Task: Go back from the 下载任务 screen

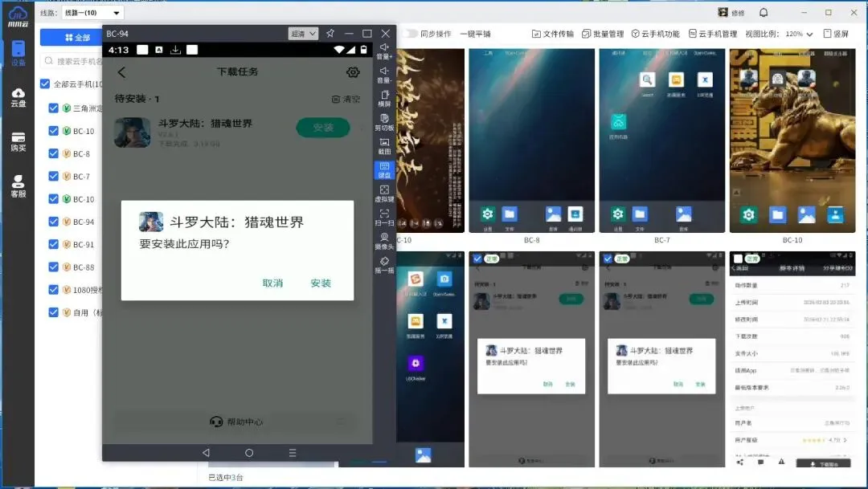Action: (122, 72)
